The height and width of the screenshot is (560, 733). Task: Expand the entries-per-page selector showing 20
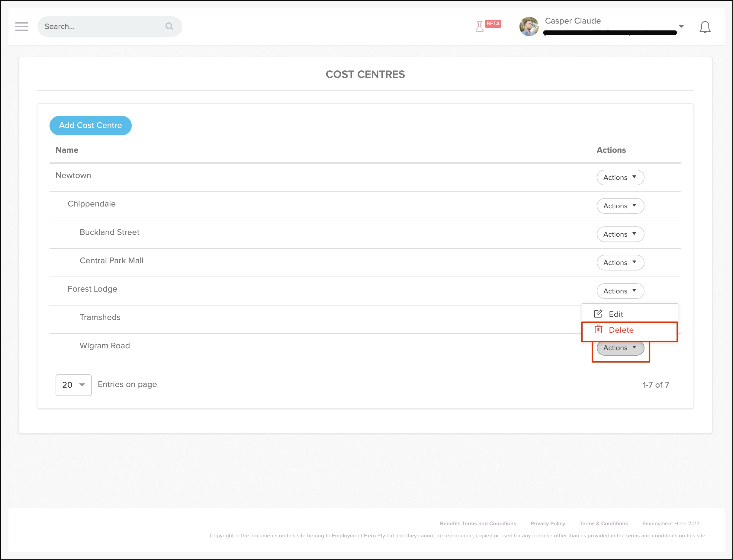(73, 385)
